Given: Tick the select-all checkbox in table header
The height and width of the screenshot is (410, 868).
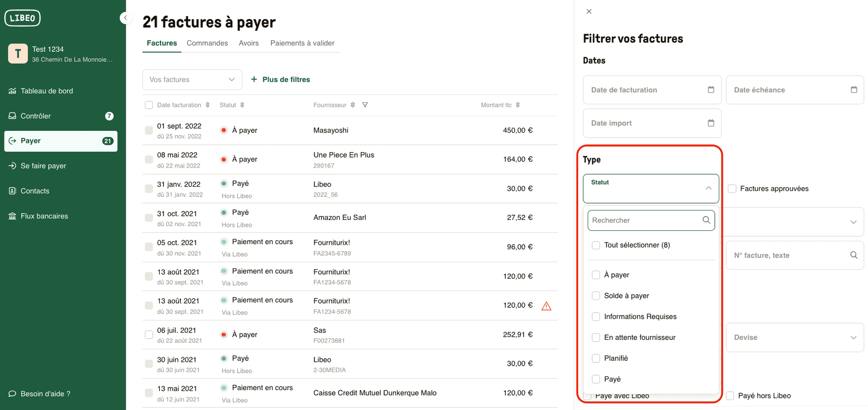Looking at the screenshot, I should [x=149, y=105].
